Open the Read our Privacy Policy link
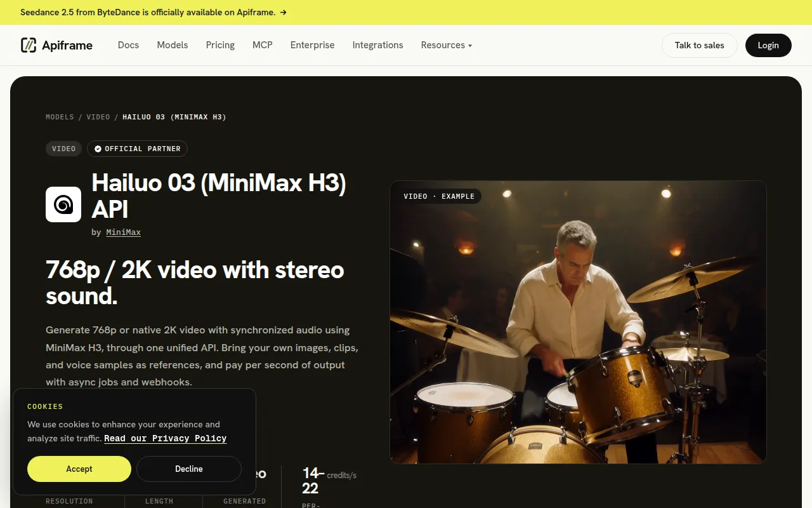812x508 pixels. [x=165, y=438]
